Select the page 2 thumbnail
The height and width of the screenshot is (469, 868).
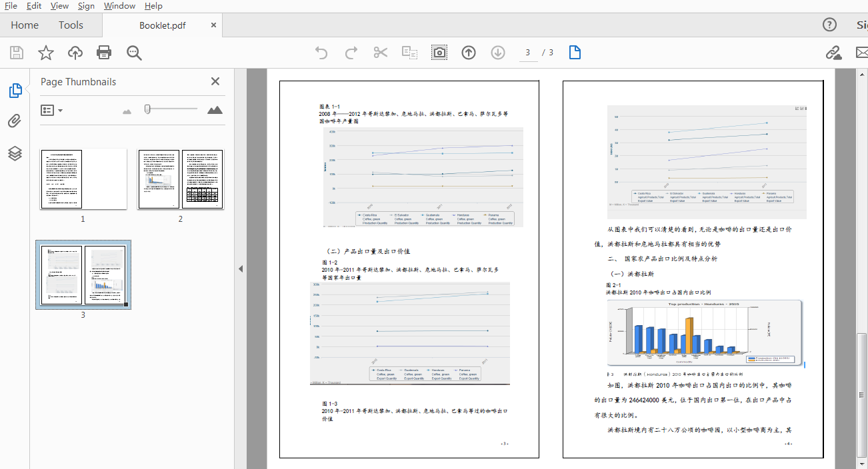click(181, 179)
